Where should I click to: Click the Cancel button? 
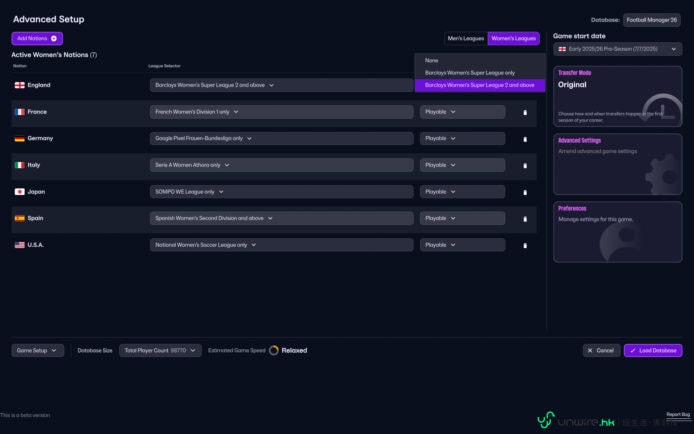pyautogui.click(x=601, y=350)
